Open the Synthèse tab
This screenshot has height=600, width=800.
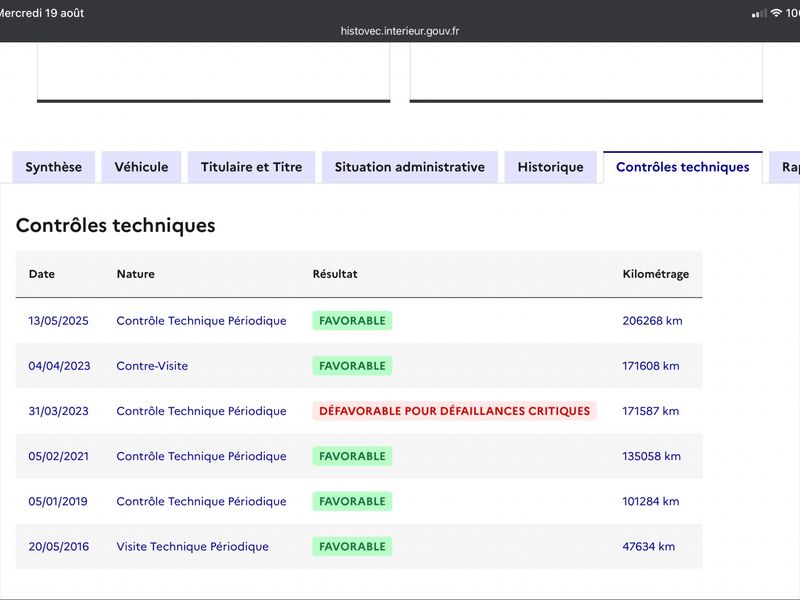54,167
